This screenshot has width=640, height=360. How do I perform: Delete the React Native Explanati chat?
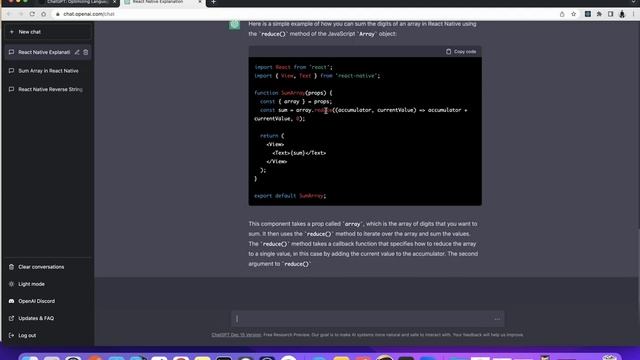tap(86, 52)
